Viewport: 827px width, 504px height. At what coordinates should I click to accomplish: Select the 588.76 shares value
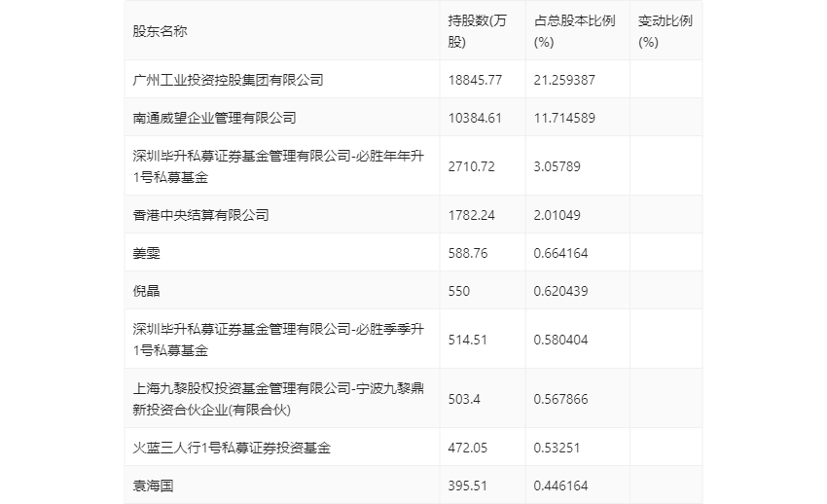468,253
